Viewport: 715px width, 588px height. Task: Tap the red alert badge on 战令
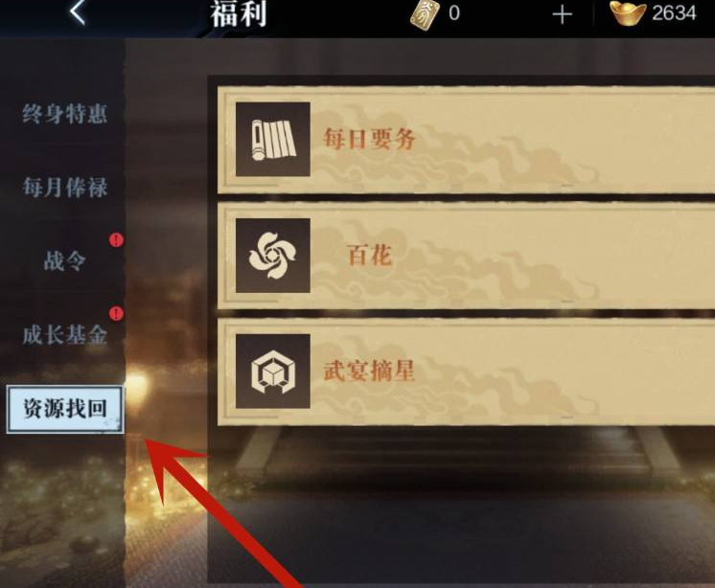[x=116, y=239]
